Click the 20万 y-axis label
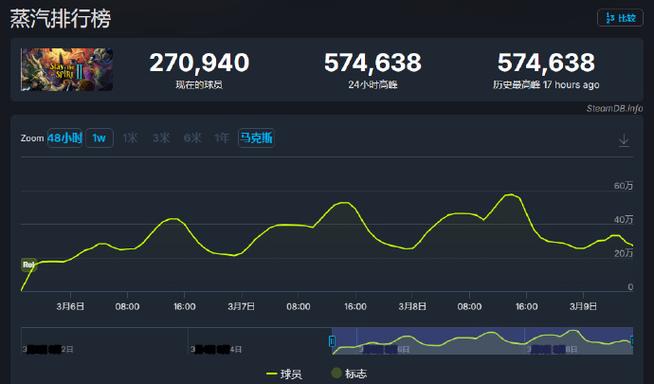The width and height of the screenshot is (654, 384). coord(623,253)
